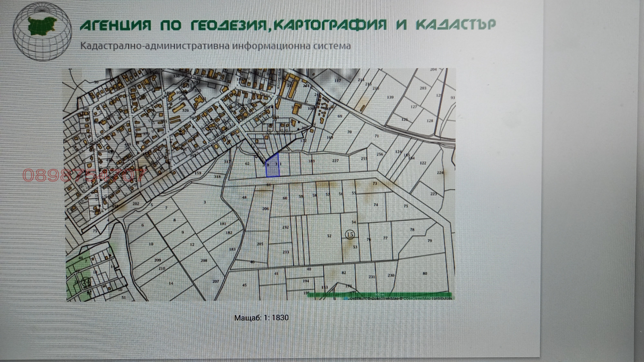
Task: Click the circled 501 district marker
Action: (x=186, y=85)
